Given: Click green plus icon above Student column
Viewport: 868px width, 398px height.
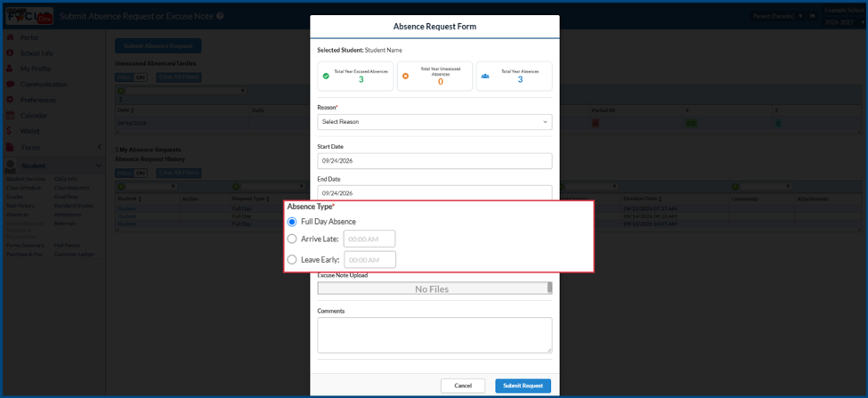Looking at the screenshot, I should [x=121, y=187].
